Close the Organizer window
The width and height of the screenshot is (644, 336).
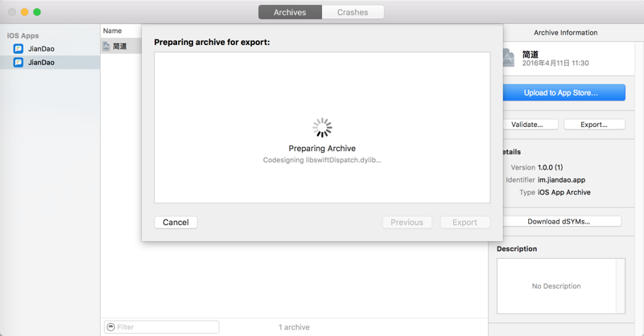pyautogui.click(x=12, y=12)
